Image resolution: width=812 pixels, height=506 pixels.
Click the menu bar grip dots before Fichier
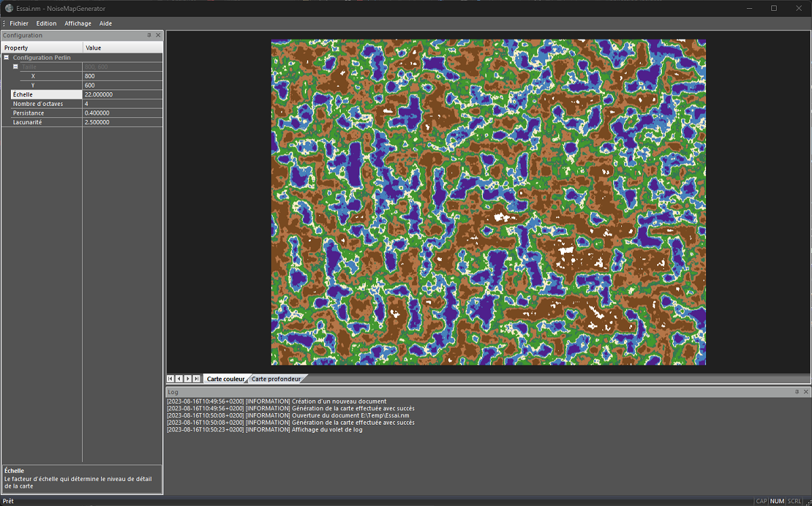click(3, 23)
